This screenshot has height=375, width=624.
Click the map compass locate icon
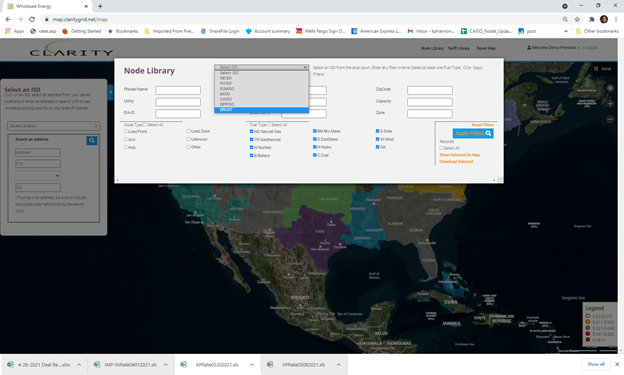click(x=610, y=88)
